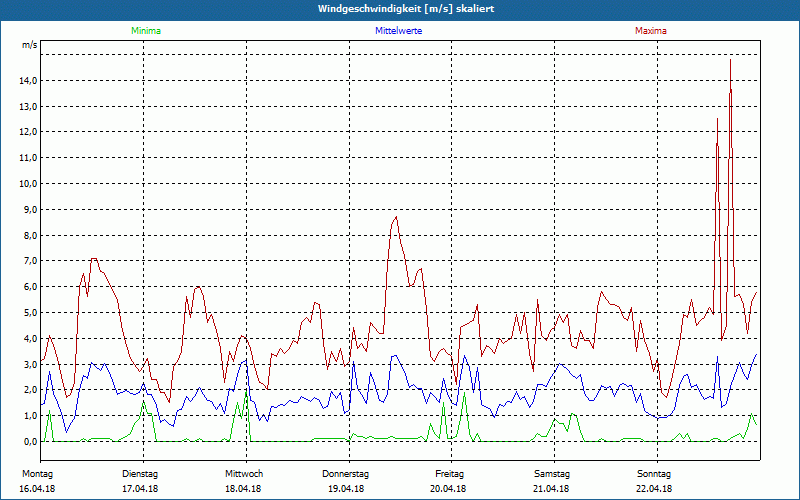Click the date 18.04.18
This screenshot has width=800, height=500.
243,489
